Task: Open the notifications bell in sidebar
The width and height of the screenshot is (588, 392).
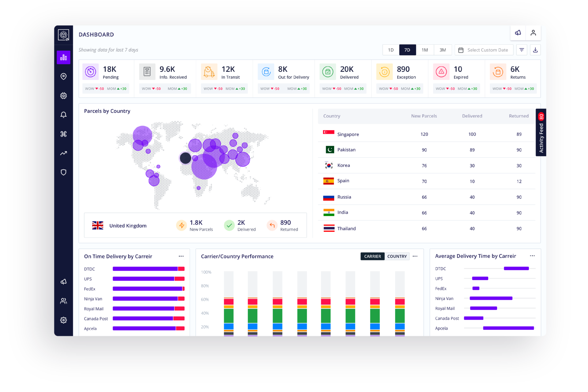Action: pyautogui.click(x=63, y=114)
